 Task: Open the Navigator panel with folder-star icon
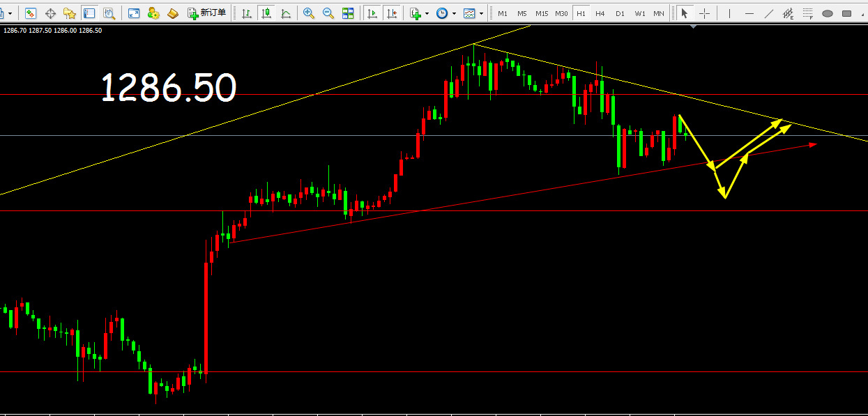pos(70,13)
